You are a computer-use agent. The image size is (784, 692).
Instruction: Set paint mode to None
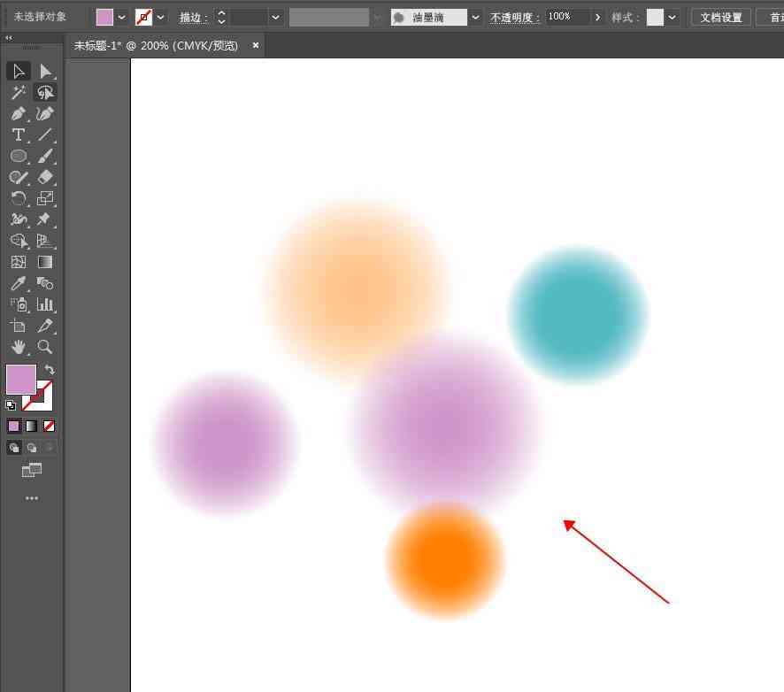[49, 426]
